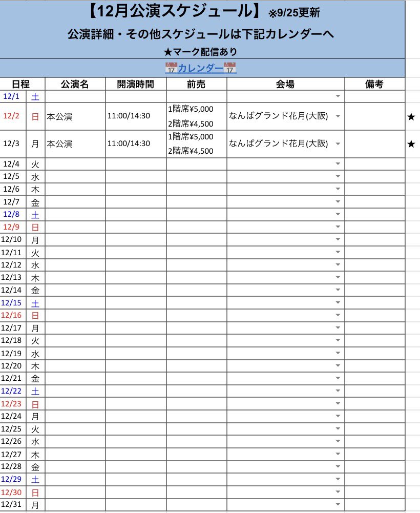The width and height of the screenshot is (420, 513).
Task: Select なんばグランド花月(大阪) in 12/3 row
Action: (278, 143)
